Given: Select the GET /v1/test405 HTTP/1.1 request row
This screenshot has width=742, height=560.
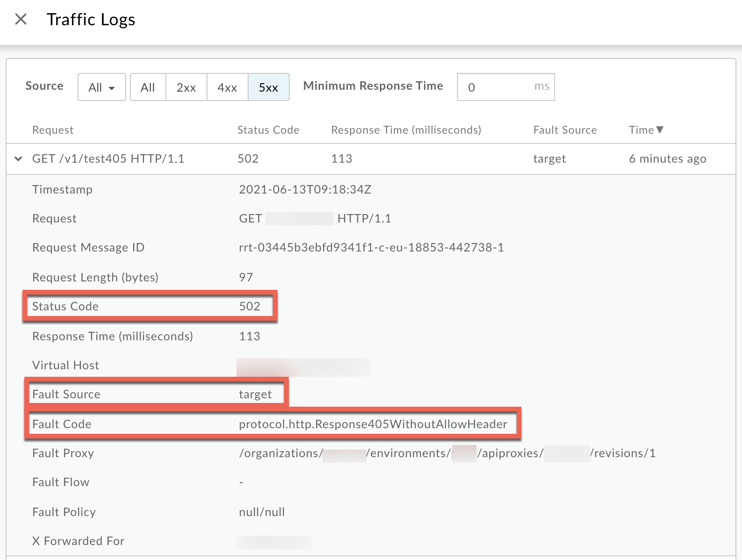Looking at the screenshot, I should click(108, 159).
